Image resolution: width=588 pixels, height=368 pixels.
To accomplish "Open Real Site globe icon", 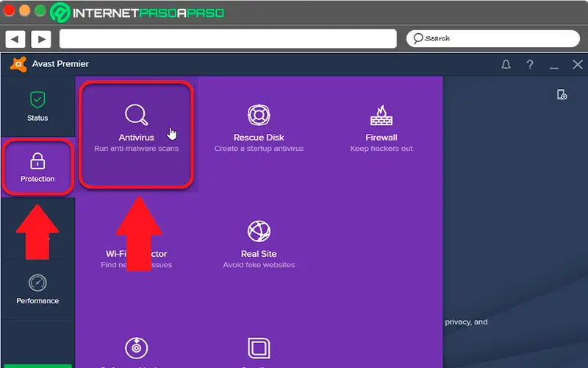I will [x=259, y=231].
